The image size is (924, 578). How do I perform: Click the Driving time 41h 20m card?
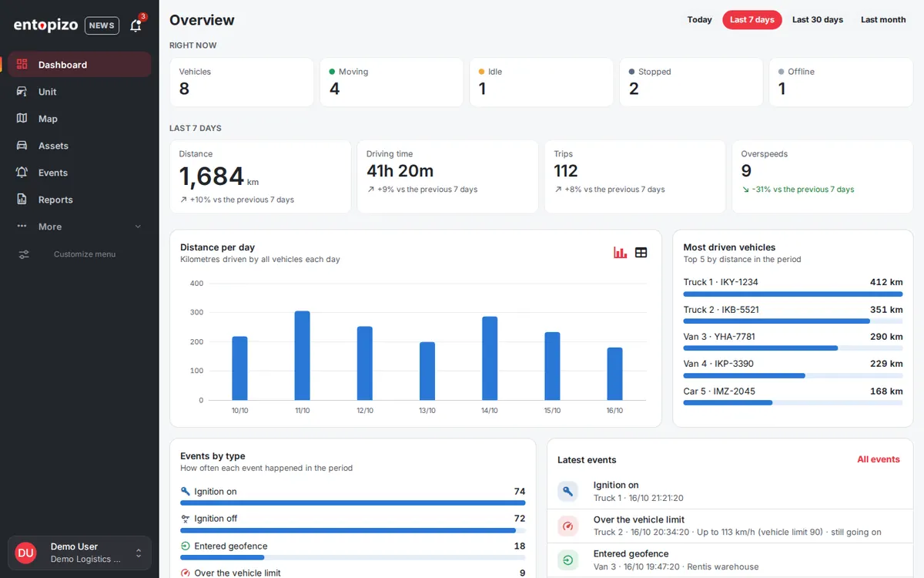447,176
